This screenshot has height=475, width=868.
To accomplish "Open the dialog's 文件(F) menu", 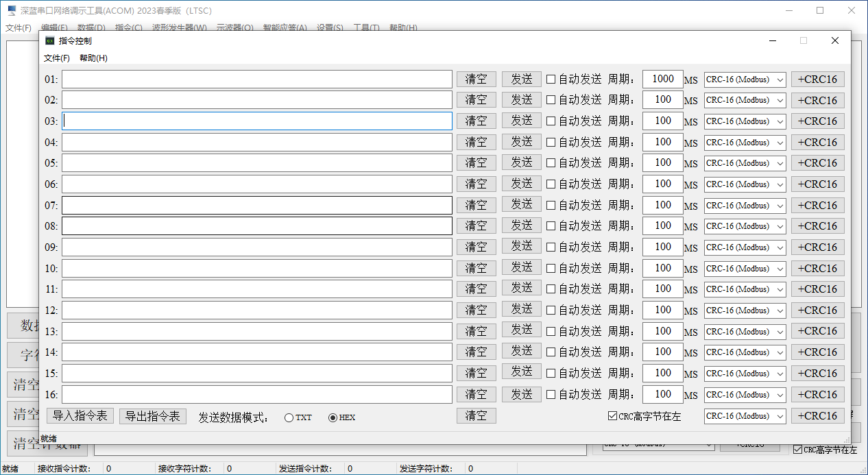I will 57,58.
